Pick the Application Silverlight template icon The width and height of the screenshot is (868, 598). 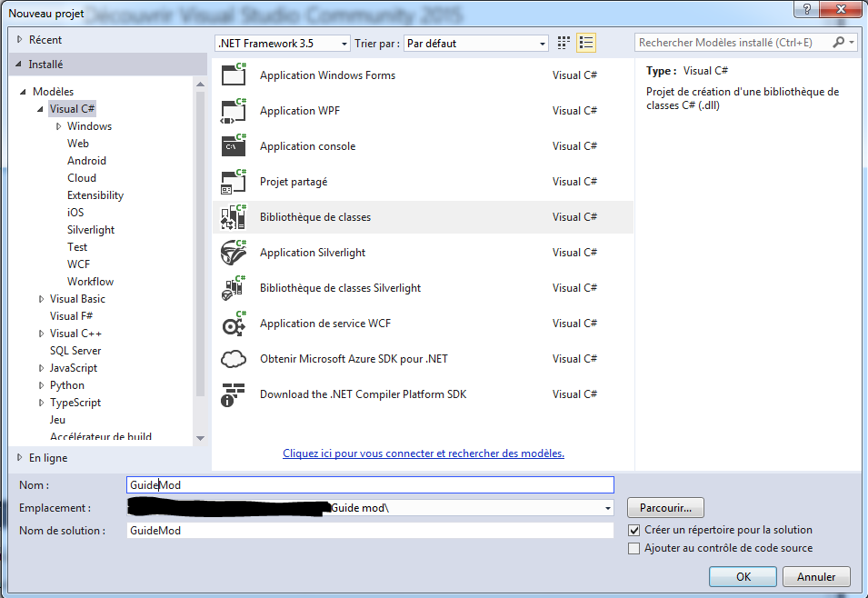[x=234, y=253]
